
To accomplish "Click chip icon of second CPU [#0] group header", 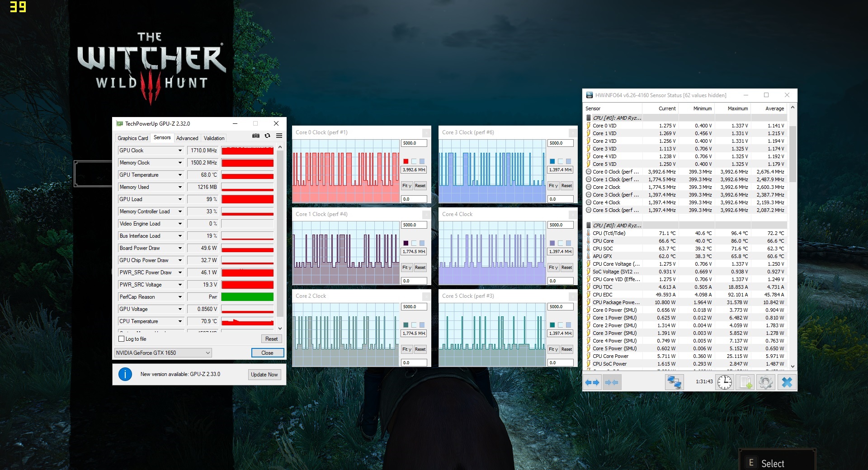I will pos(589,226).
